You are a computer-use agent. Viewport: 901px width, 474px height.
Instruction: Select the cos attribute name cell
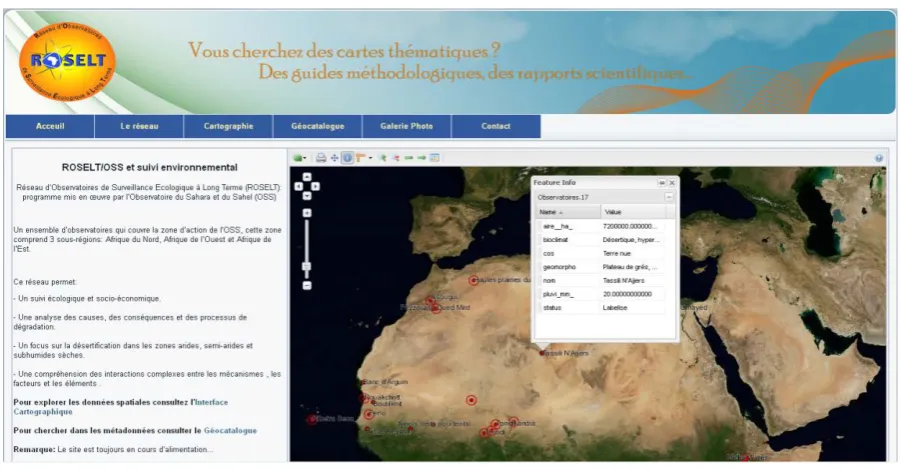click(x=549, y=253)
